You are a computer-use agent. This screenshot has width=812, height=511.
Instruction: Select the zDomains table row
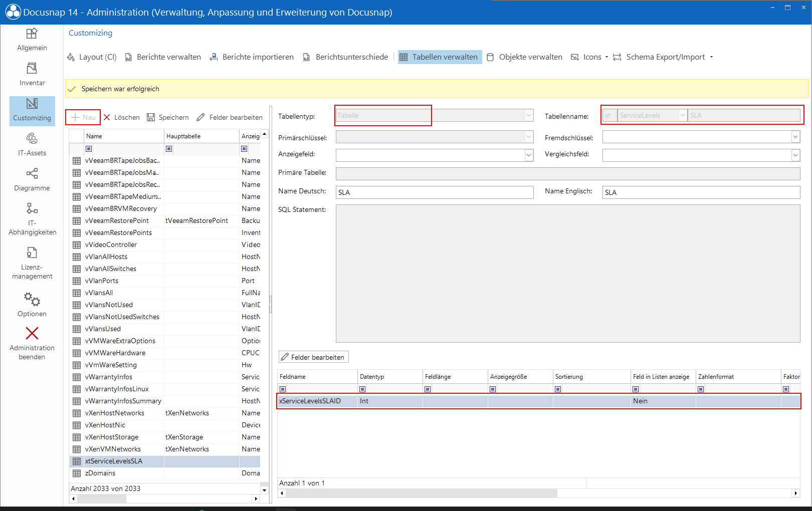(165, 473)
